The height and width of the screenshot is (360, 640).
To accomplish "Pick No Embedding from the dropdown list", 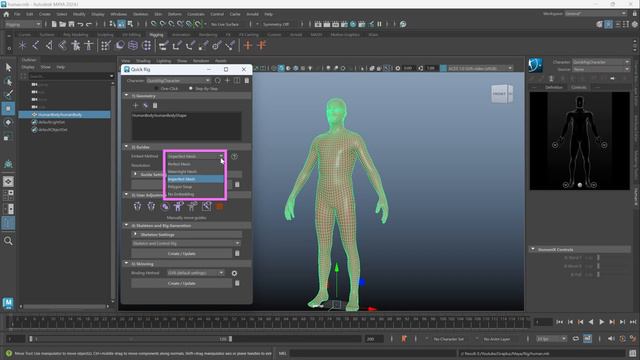I will (196, 194).
